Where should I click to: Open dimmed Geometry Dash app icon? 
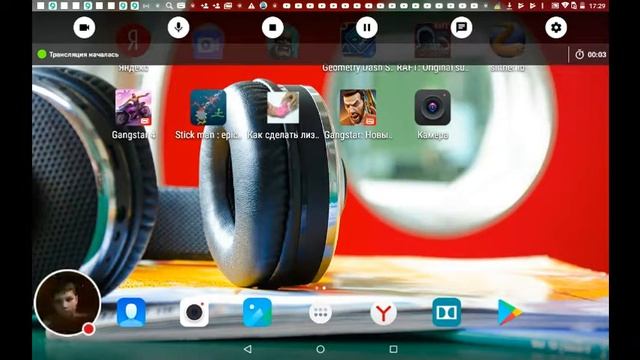pyautogui.click(x=358, y=41)
